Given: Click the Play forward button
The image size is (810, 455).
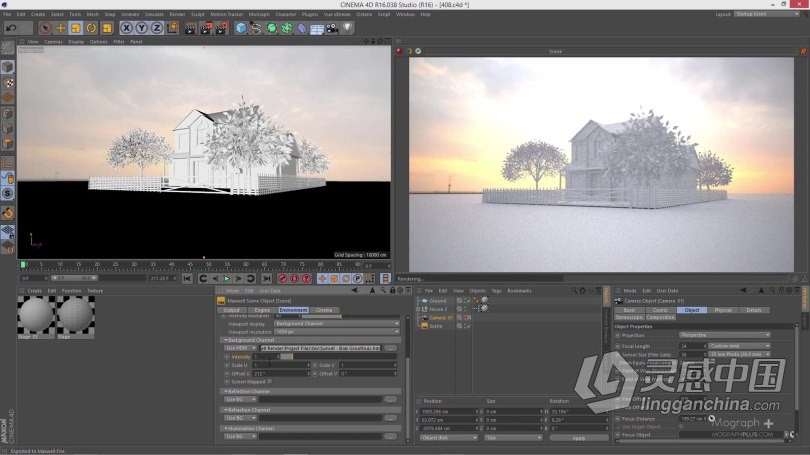Looking at the screenshot, I should [227, 279].
